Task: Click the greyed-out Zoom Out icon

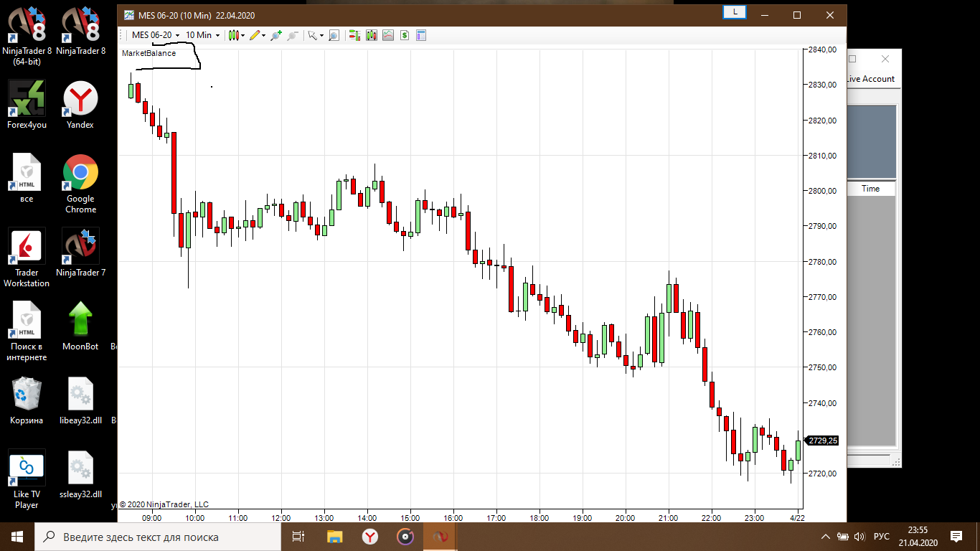Action: click(x=293, y=35)
